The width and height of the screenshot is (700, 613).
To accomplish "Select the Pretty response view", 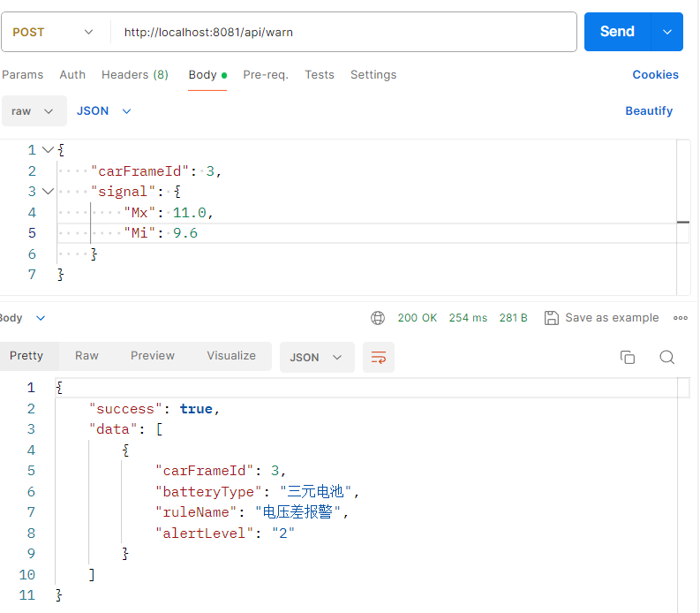I will [x=26, y=356].
